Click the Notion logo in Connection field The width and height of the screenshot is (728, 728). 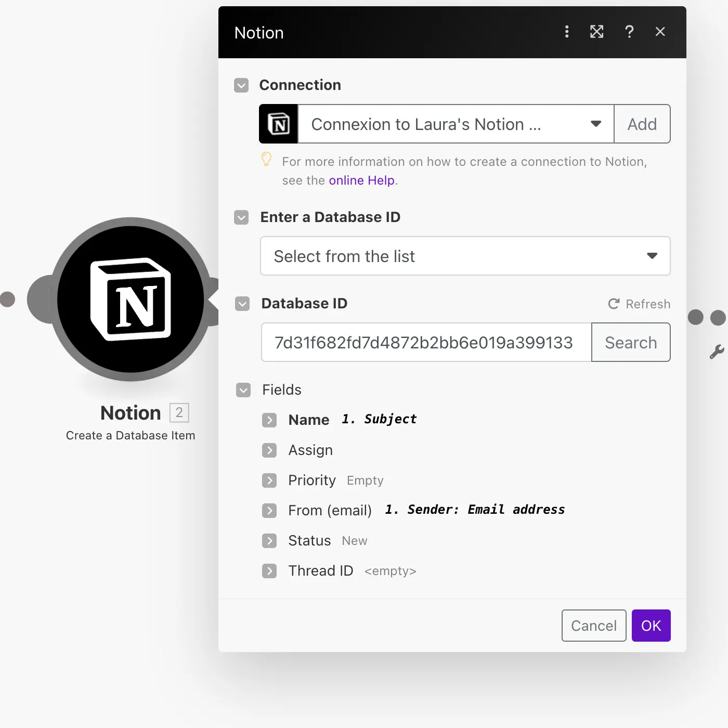click(x=279, y=124)
